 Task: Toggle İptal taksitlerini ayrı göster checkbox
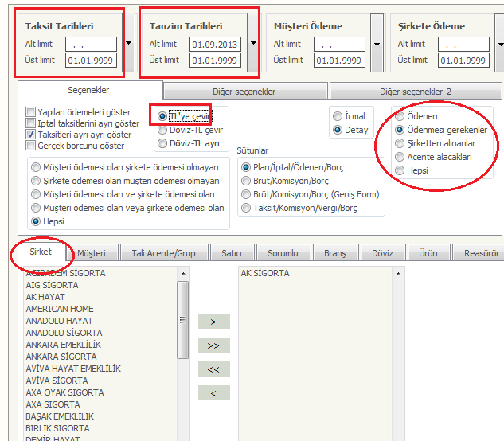31,123
